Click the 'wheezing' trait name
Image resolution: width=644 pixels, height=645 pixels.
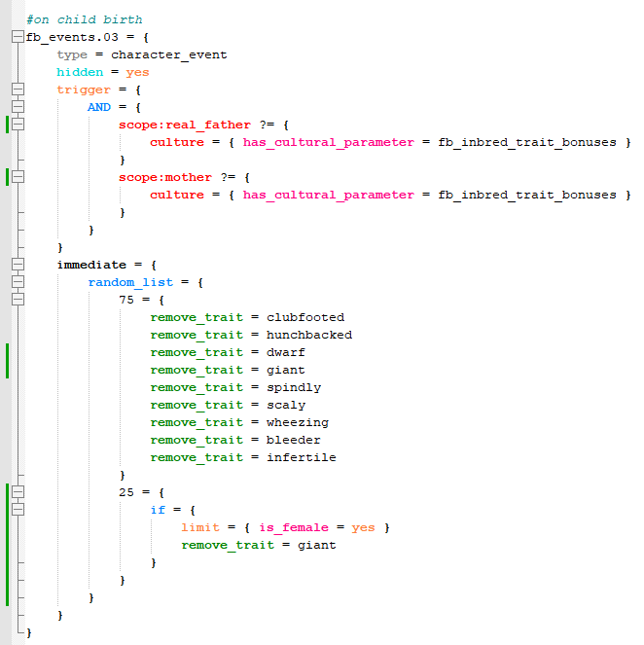(298, 422)
